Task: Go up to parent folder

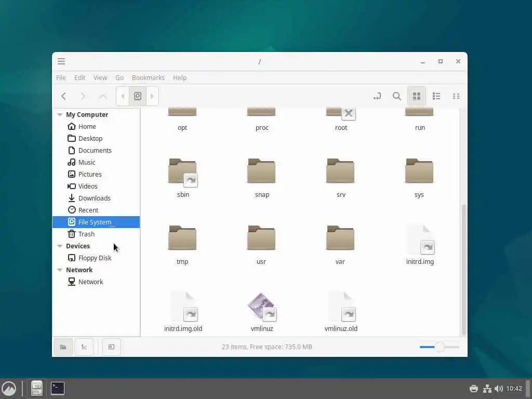Action: click(102, 96)
